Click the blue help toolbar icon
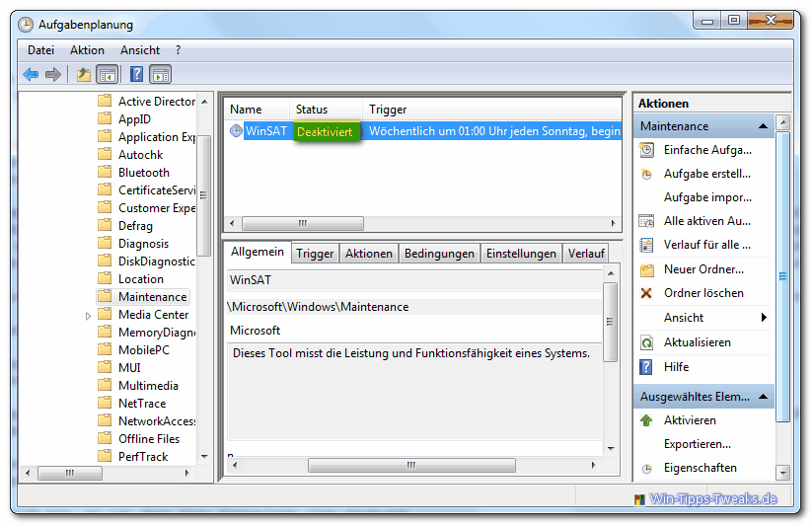Viewport: 812px width, 525px height. click(x=136, y=74)
